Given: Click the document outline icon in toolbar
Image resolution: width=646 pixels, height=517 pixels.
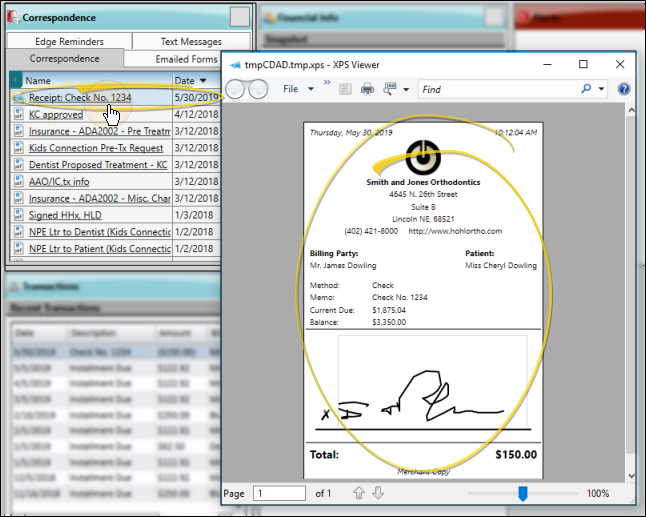Looking at the screenshot, I should pos(345,89).
